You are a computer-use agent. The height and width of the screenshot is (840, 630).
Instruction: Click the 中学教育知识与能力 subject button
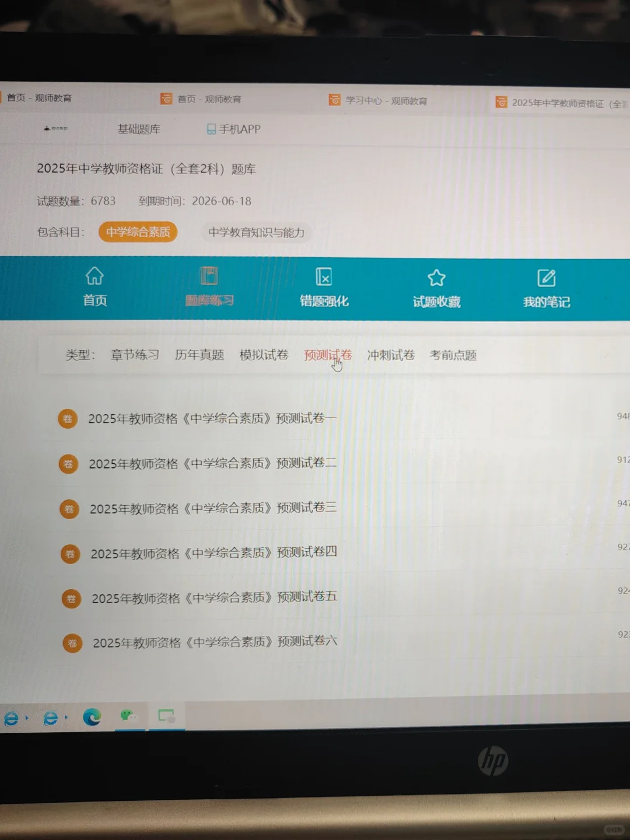tap(256, 233)
